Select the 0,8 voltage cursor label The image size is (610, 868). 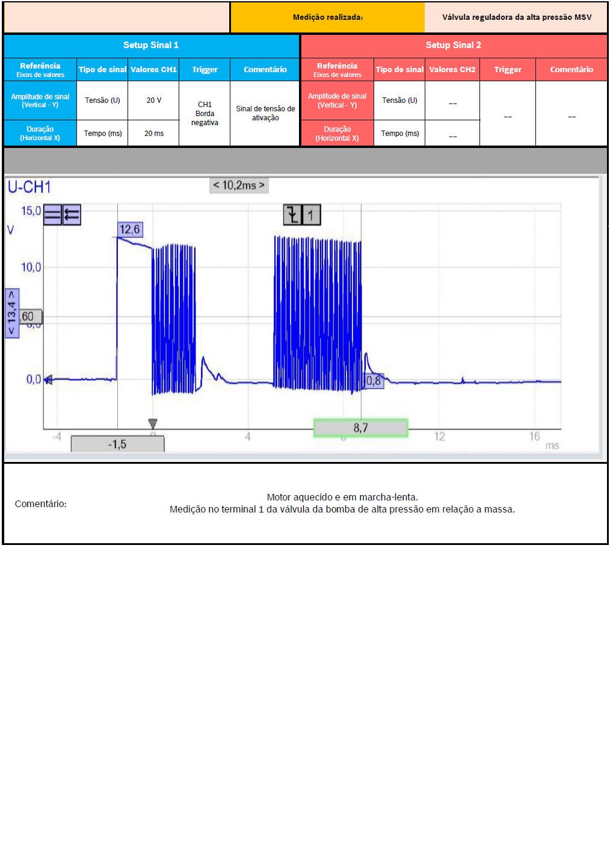click(374, 381)
